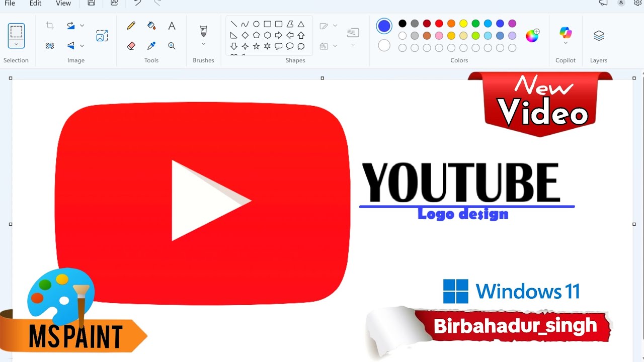
Task: Choose the Up arrow shape
Action: tap(301, 35)
